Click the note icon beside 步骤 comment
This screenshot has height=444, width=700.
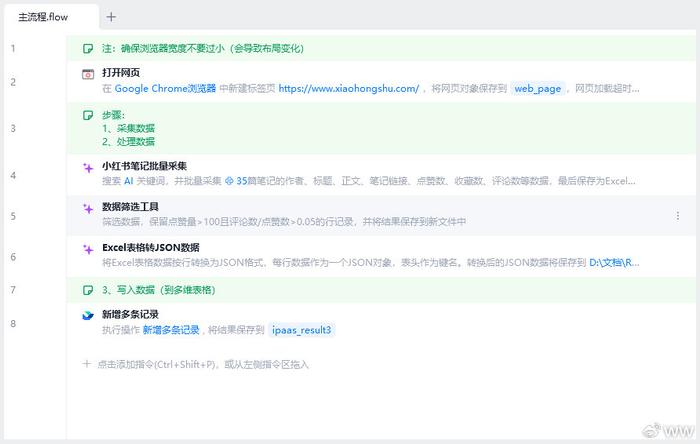click(88, 115)
